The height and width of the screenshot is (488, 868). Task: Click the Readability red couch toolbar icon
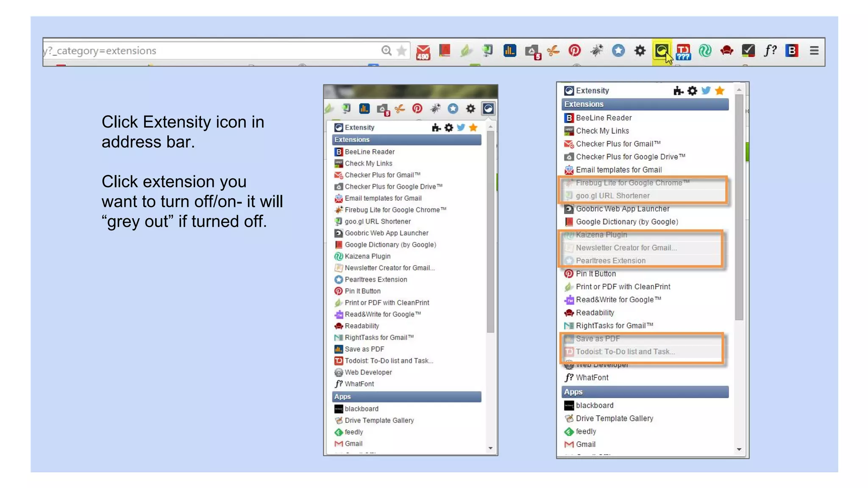point(726,50)
